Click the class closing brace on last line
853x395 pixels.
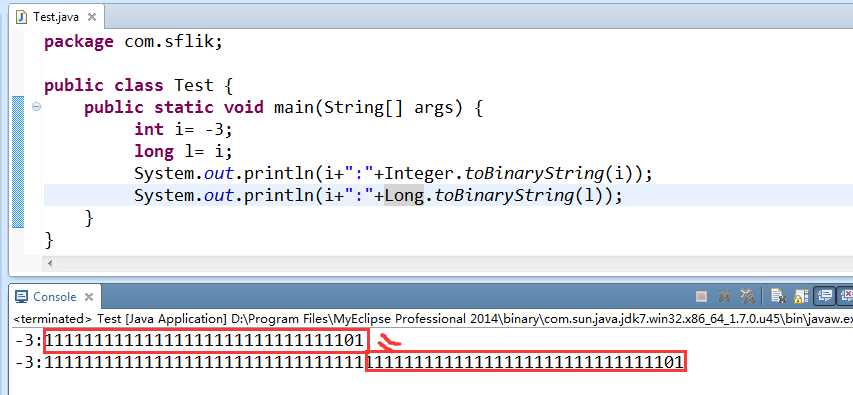[x=50, y=239]
